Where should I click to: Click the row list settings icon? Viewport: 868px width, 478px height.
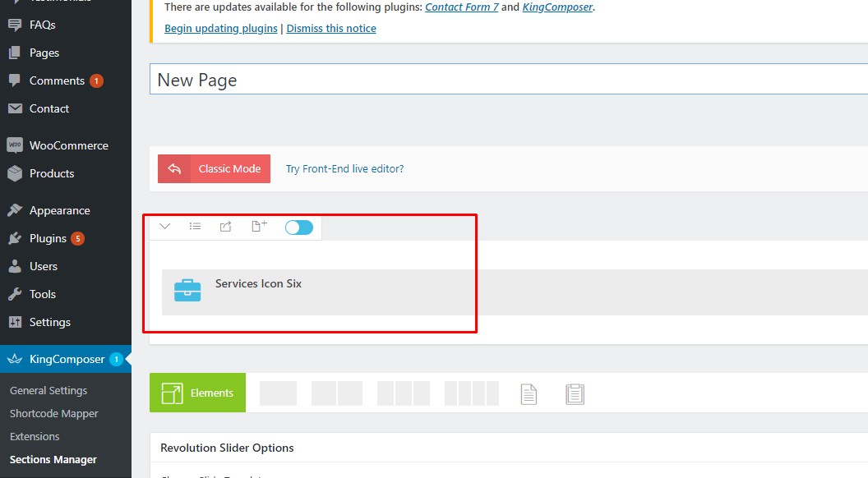[x=195, y=227]
